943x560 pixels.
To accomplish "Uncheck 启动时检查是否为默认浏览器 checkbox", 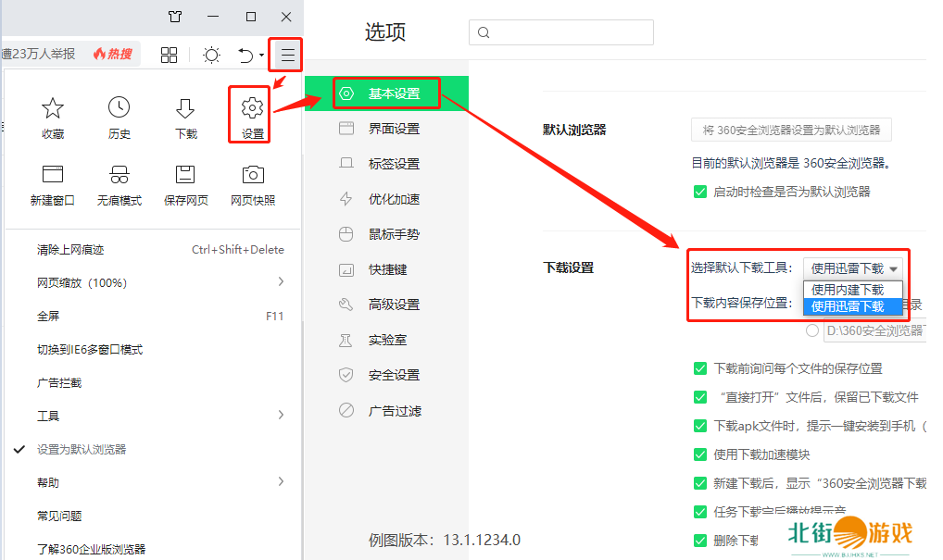I will pyautogui.click(x=700, y=192).
